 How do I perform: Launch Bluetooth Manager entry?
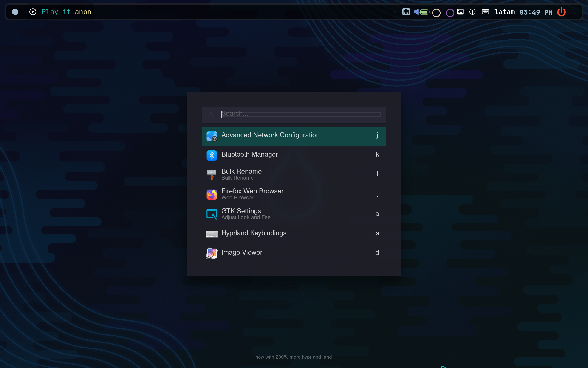pos(294,155)
